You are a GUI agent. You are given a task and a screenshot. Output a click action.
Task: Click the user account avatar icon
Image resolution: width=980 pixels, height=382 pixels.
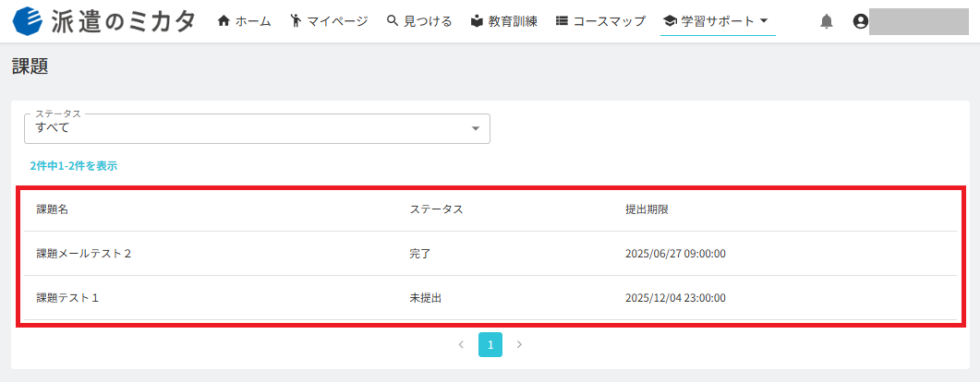tap(861, 22)
